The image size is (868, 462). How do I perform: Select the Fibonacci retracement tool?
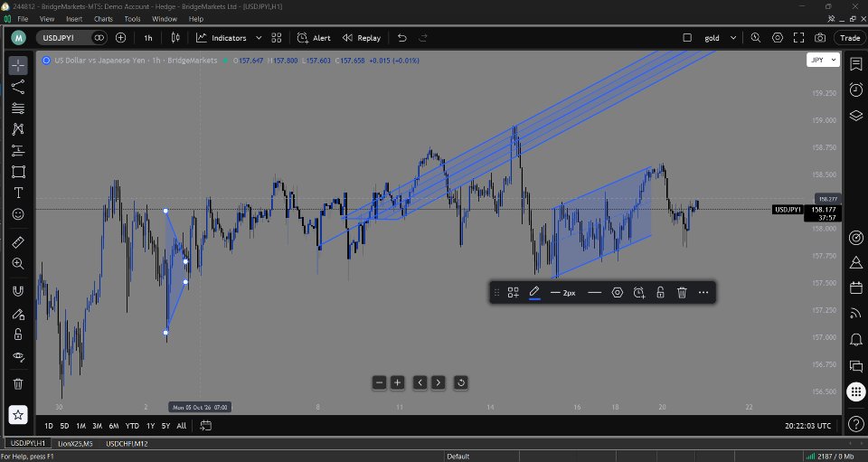(18, 108)
